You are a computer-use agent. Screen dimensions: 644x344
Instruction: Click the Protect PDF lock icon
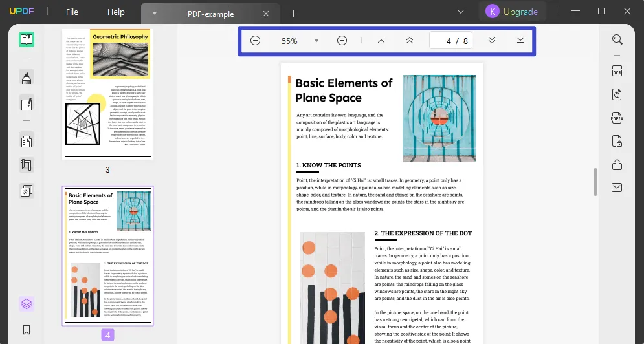point(617,141)
